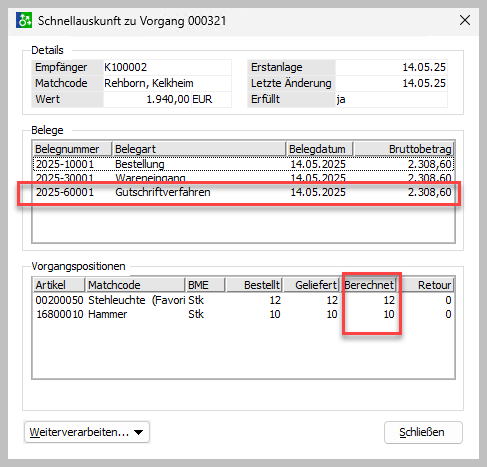Click Matchcode header in Vorgangspositionen
This screenshot has width=487, height=467.
tap(135, 285)
